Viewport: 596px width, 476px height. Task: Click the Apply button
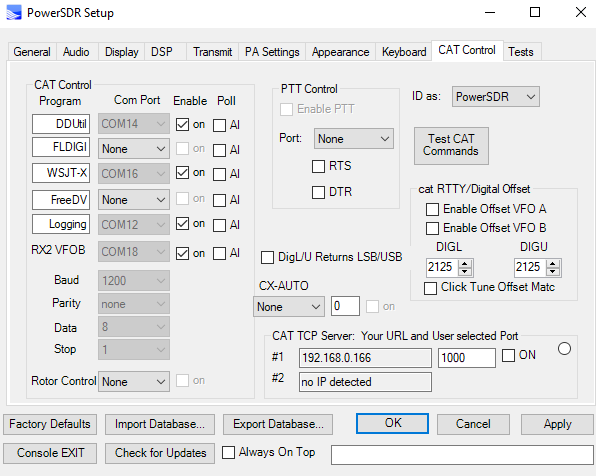point(557,424)
